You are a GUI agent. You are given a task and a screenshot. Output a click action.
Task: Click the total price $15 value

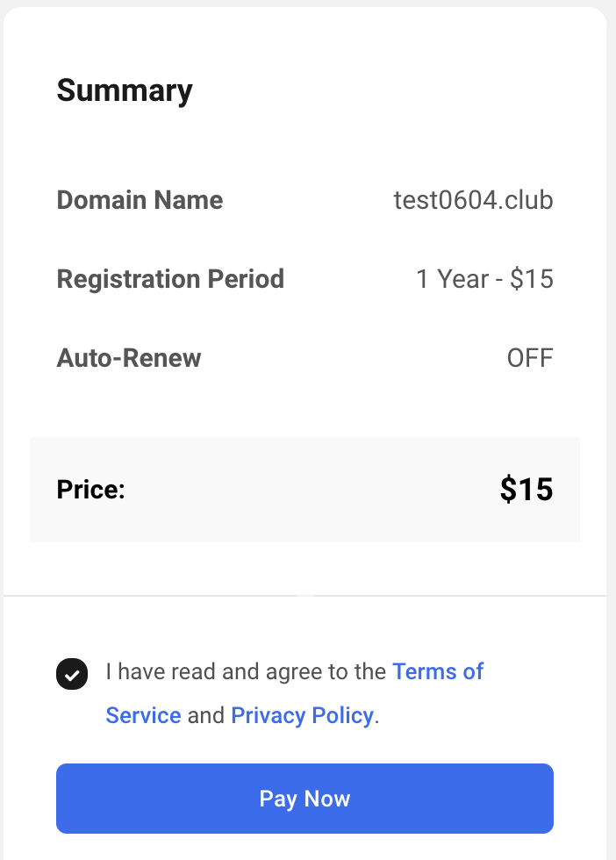526,489
